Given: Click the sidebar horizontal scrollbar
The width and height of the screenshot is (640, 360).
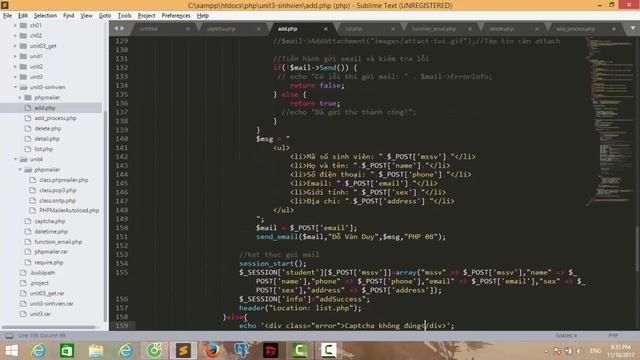Looking at the screenshot, I should [x=49, y=327].
